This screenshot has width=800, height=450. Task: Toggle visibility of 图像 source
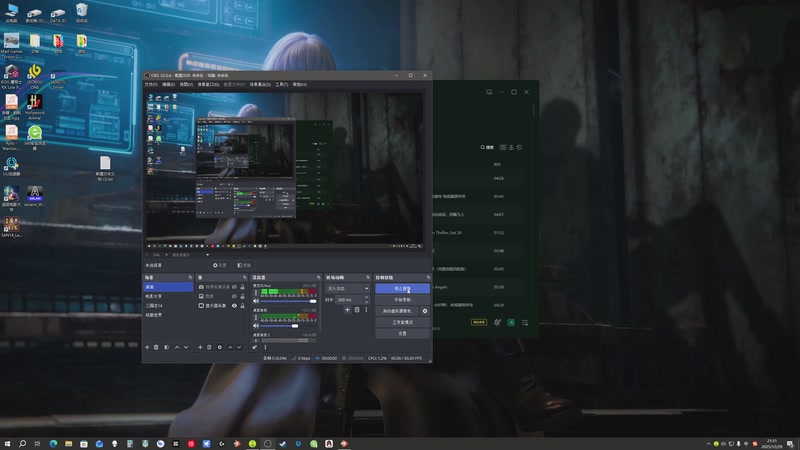[234, 296]
